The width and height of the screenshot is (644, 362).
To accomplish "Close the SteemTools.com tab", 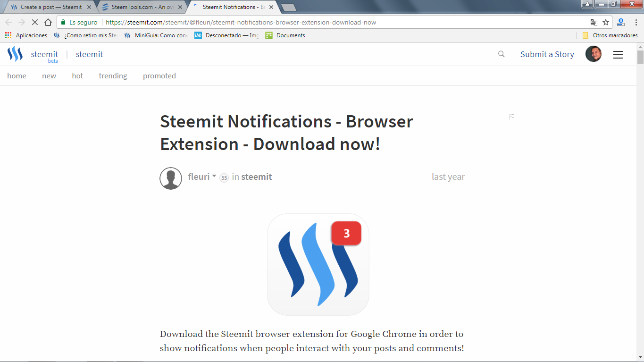I will pyautogui.click(x=181, y=7).
